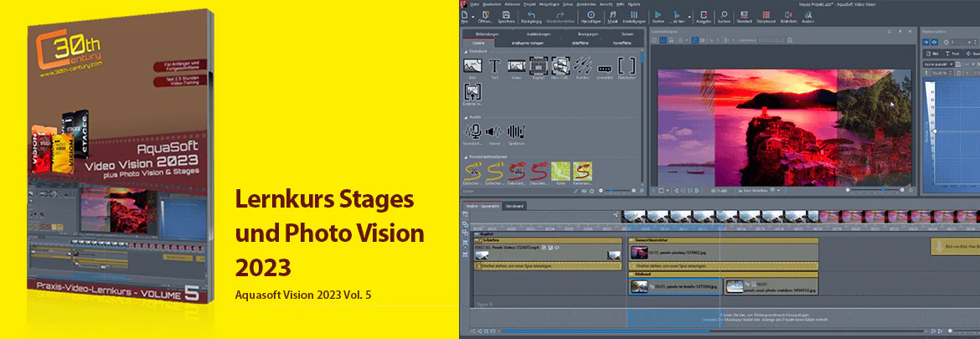980x339 pixels.
Task: Click the 'ab hier' play-from-here icon
Action: [x=678, y=15]
